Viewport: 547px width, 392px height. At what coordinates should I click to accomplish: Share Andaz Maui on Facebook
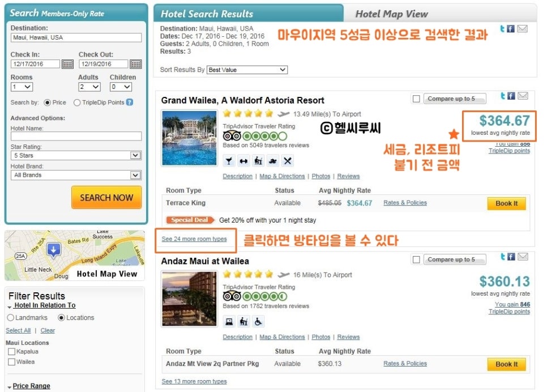[x=511, y=257]
